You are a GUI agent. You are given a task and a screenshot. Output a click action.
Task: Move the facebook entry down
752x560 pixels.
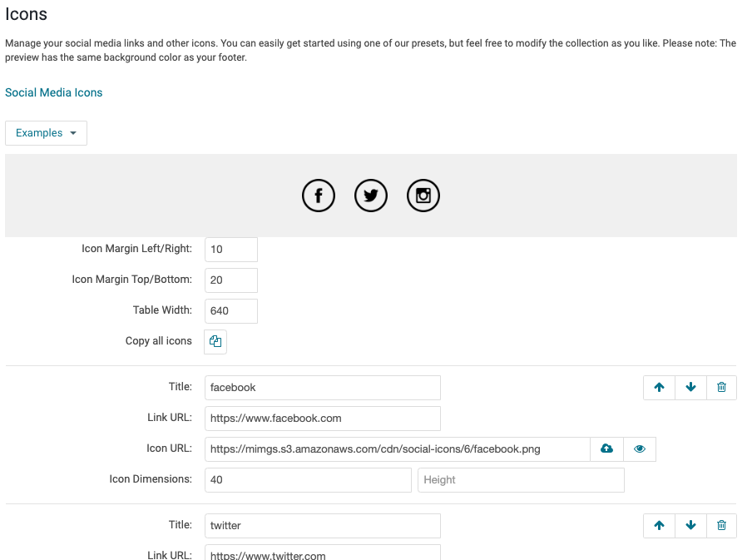690,388
